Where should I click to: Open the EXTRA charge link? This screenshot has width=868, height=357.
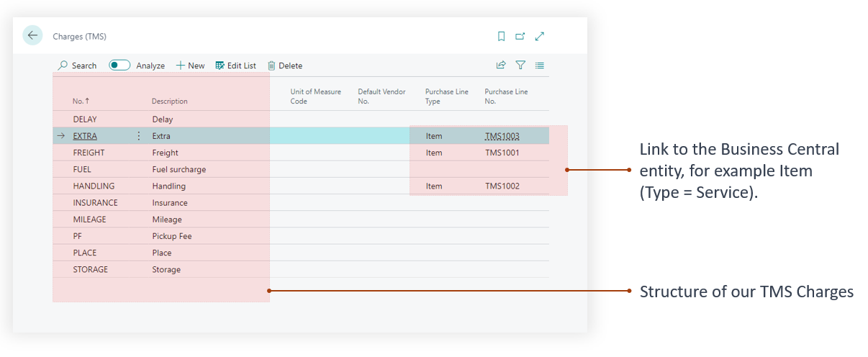click(x=85, y=136)
